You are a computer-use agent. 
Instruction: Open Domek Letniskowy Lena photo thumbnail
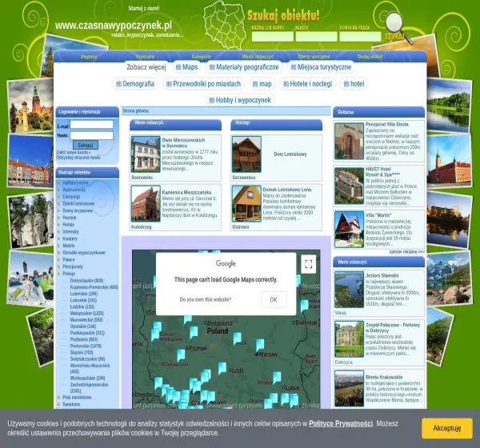tap(246, 204)
